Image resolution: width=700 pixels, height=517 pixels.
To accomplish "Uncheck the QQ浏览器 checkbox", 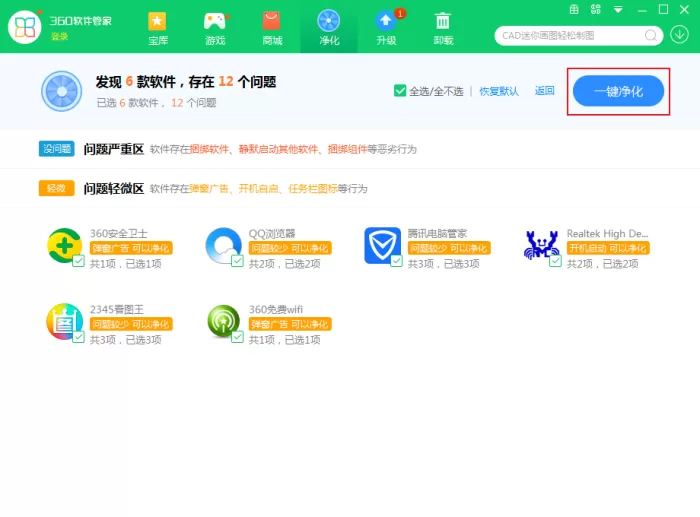I will (x=238, y=260).
